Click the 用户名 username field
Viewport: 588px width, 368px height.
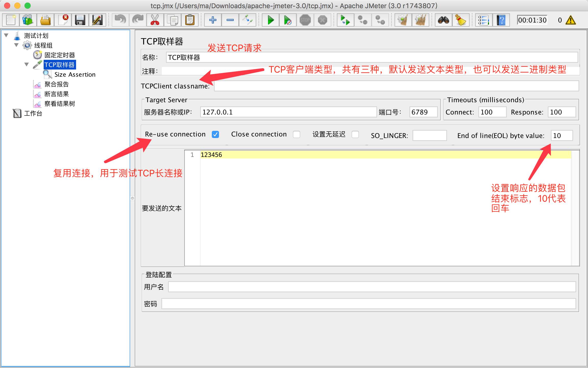(372, 287)
